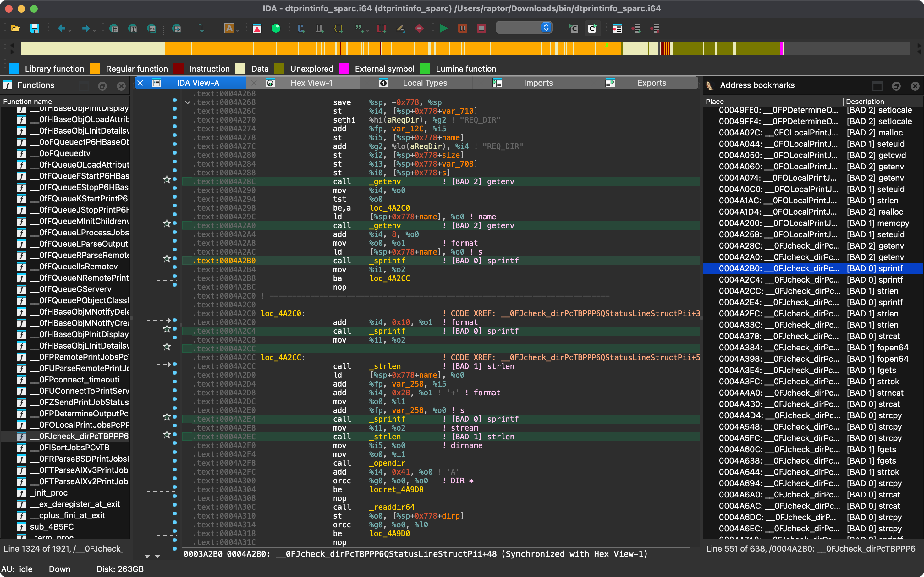
Task: Click the blue Jump back arrow
Action: click(61, 28)
